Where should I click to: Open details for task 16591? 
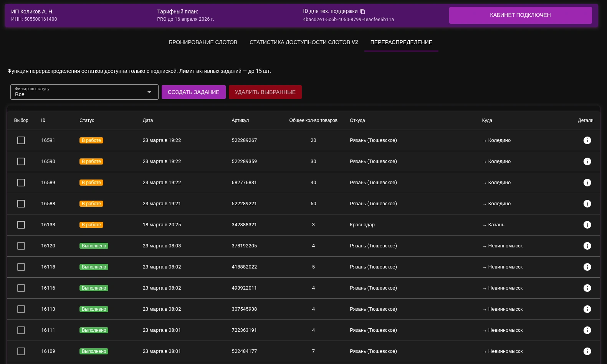[x=587, y=140]
